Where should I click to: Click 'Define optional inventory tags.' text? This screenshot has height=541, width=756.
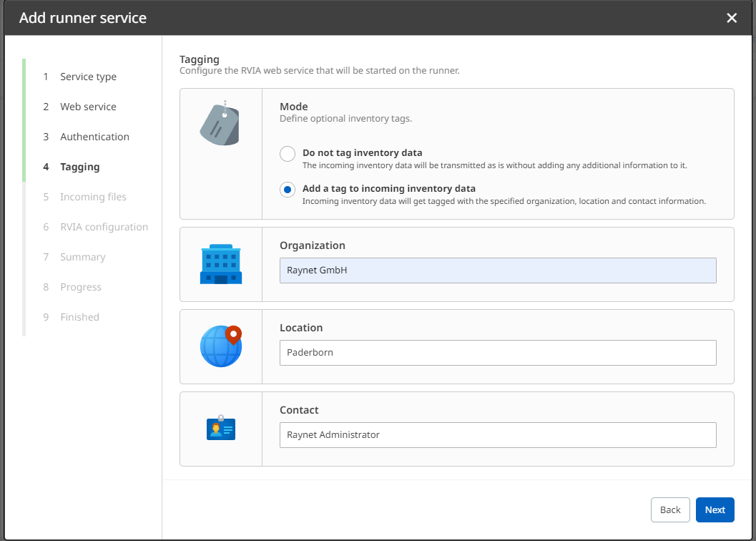point(345,119)
